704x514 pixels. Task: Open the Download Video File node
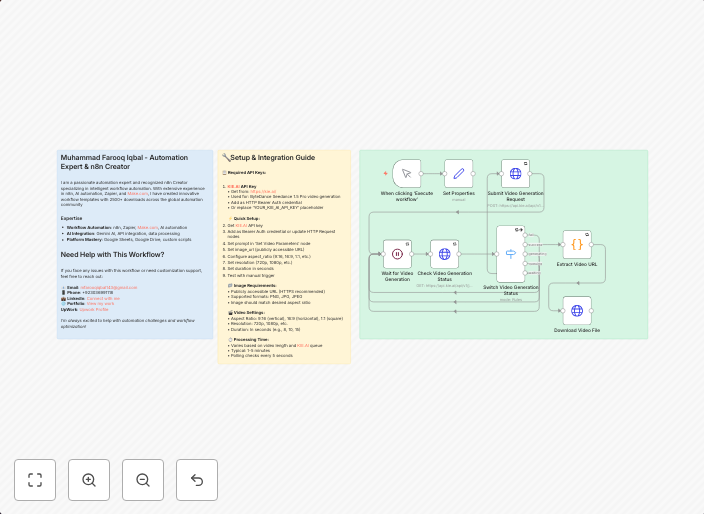pyautogui.click(x=577, y=311)
